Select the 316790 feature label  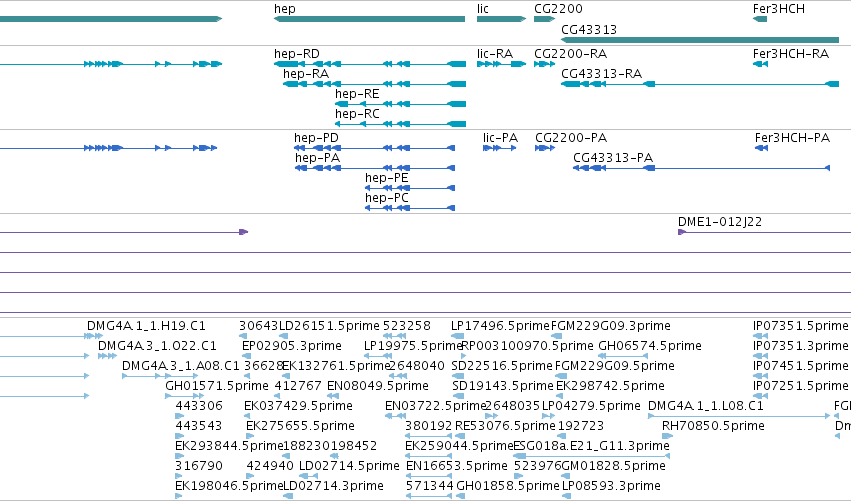tap(199, 466)
